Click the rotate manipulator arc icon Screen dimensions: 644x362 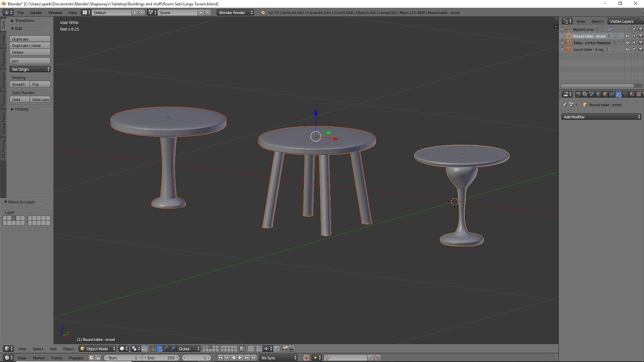166,348
